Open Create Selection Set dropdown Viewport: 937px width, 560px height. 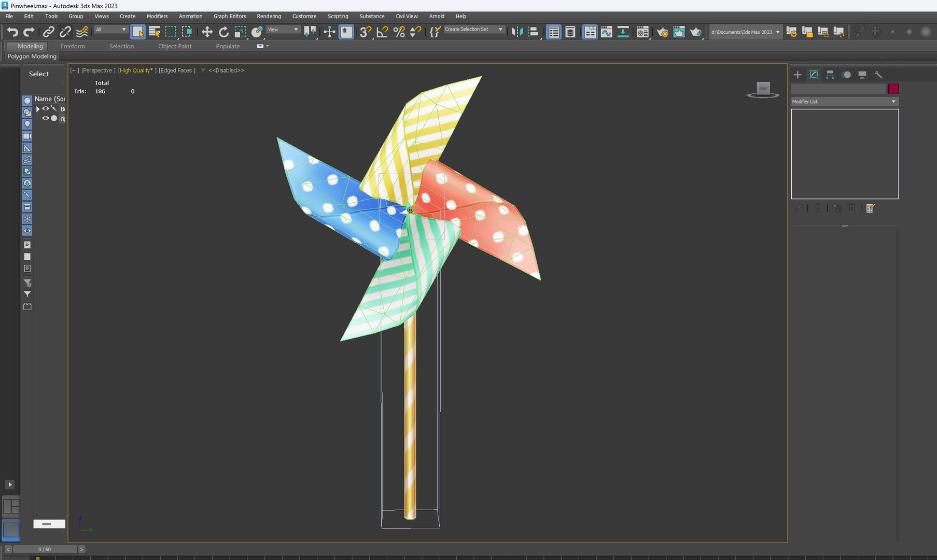(474, 30)
